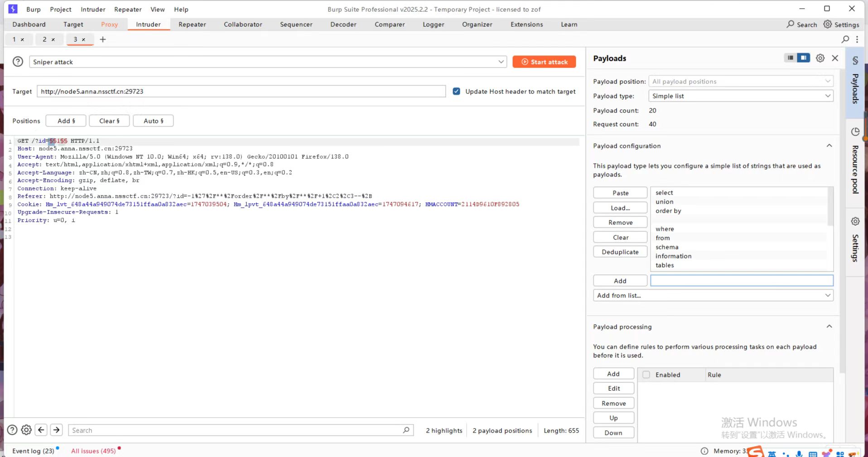
Task: Toggle the Enabled checkbox in rule table
Action: pos(646,374)
